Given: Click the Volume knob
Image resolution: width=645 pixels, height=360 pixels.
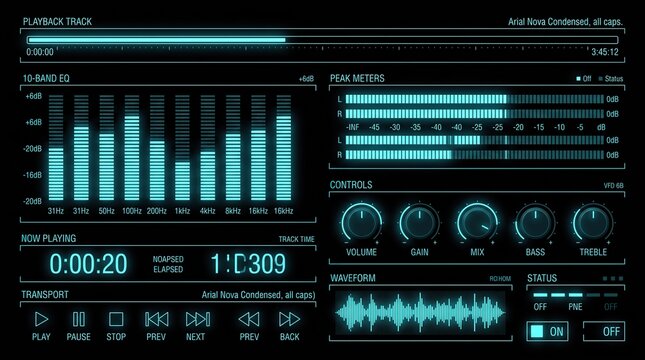Looking at the screenshot, I should point(362,223).
